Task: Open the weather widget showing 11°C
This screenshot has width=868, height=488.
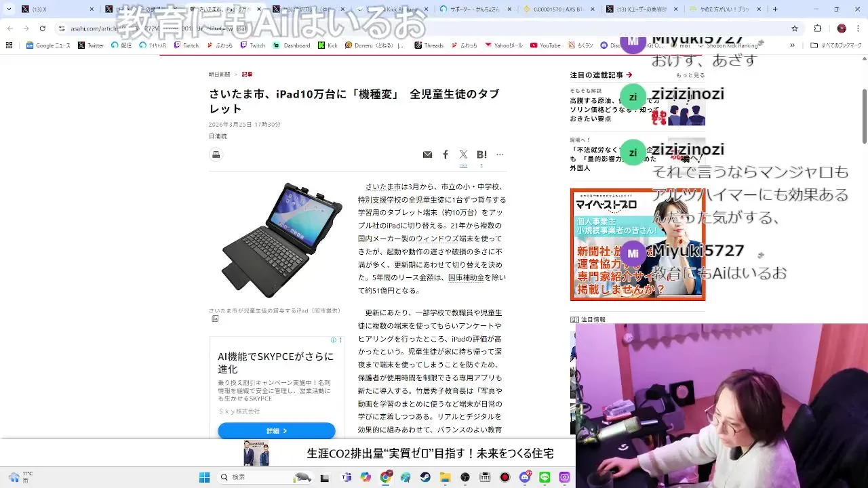Action: point(20,477)
